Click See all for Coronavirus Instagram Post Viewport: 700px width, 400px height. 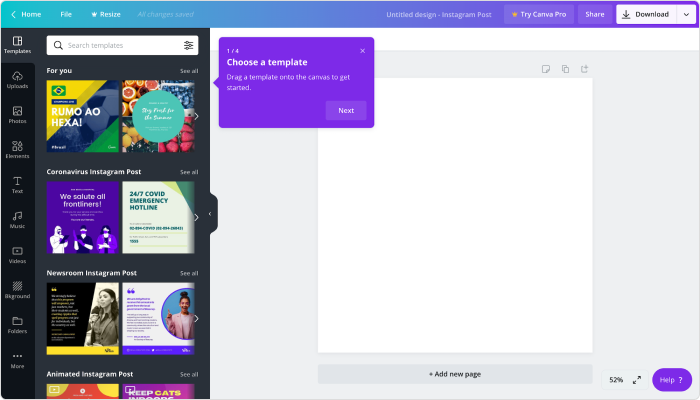[x=189, y=172]
